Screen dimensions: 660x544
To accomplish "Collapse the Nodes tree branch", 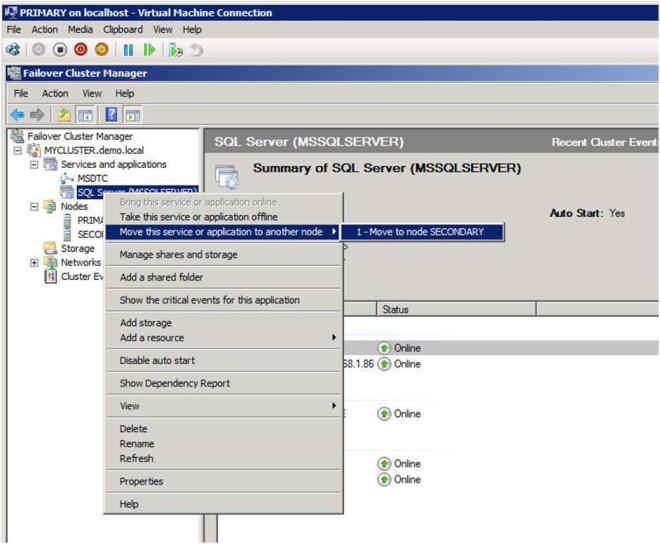I will click(x=35, y=206).
